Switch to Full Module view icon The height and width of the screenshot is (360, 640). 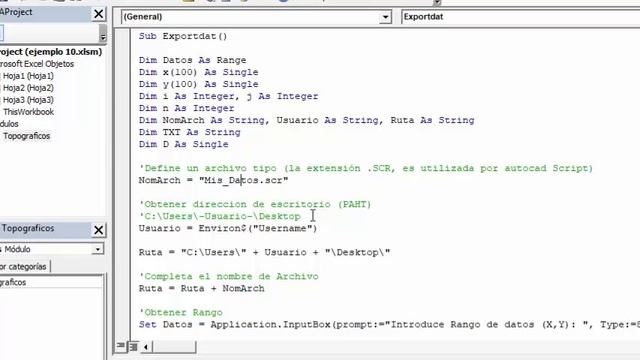click(x=133, y=347)
